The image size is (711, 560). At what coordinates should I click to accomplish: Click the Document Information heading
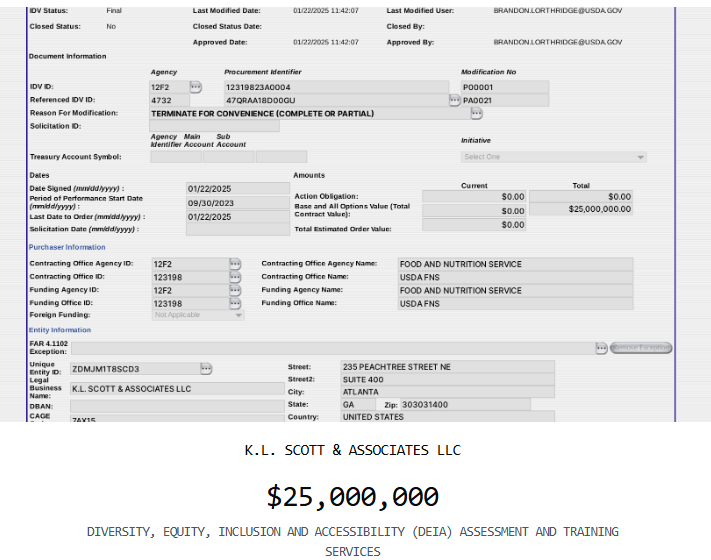pyautogui.click(x=68, y=56)
